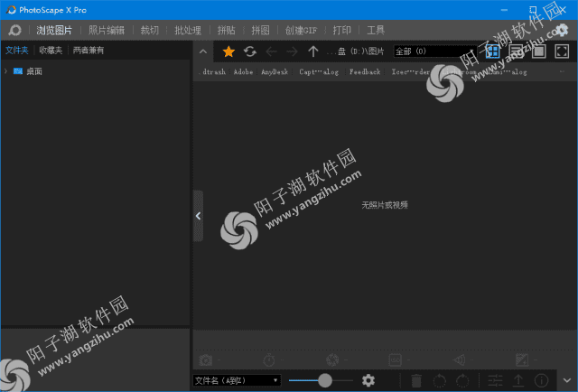Enter full screen view with corner-brackets icon
This screenshot has width=578, height=392.
[562, 51]
